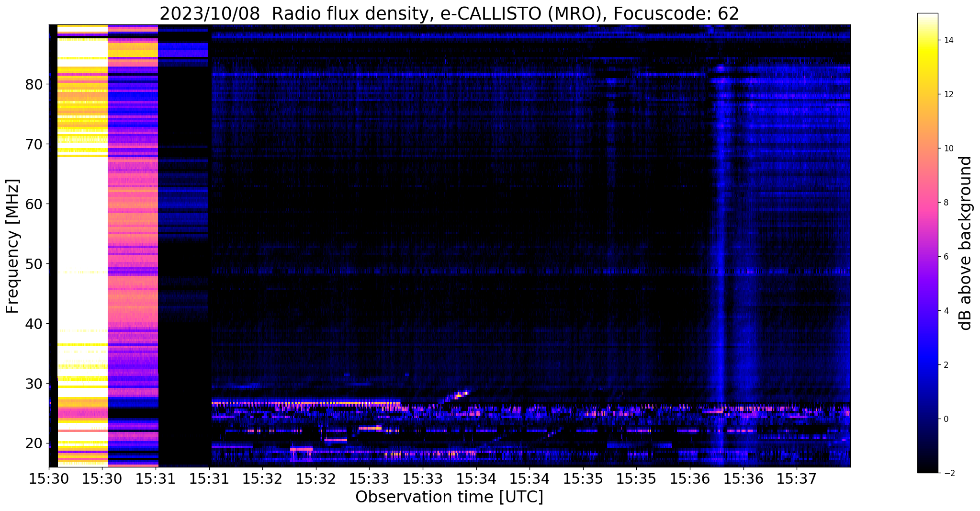The width and height of the screenshot is (980, 511).
Task: Click the black bottom of the colorbar
Action: pos(927,467)
